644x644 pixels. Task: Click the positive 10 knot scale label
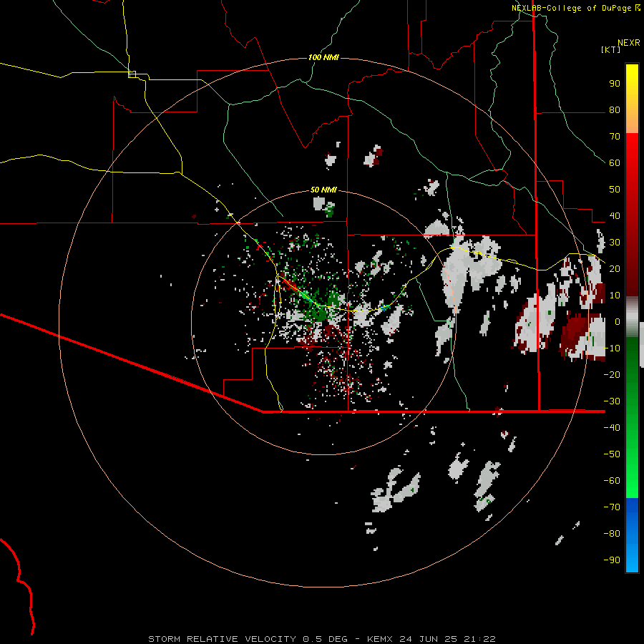[x=615, y=296]
